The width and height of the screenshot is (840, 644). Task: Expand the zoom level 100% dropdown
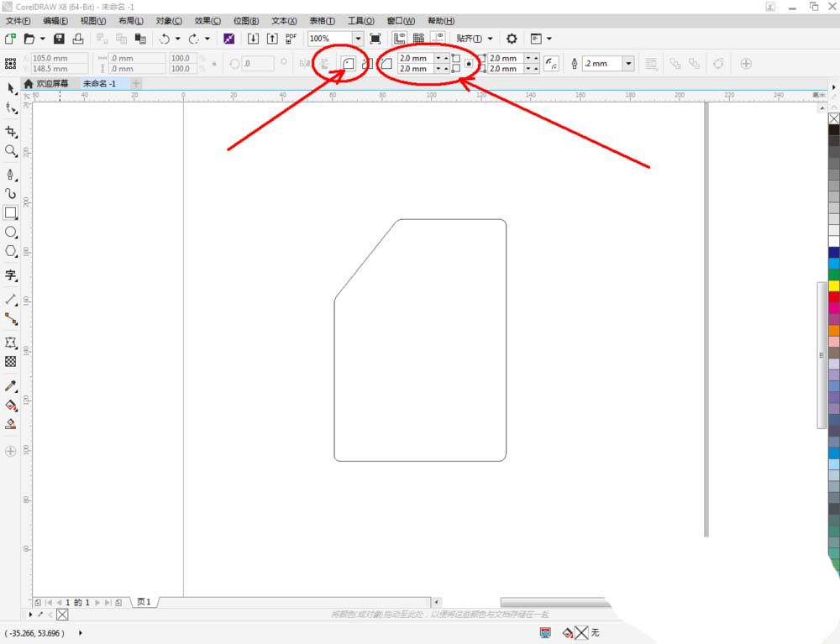pyautogui.click(x=358, y=39)
